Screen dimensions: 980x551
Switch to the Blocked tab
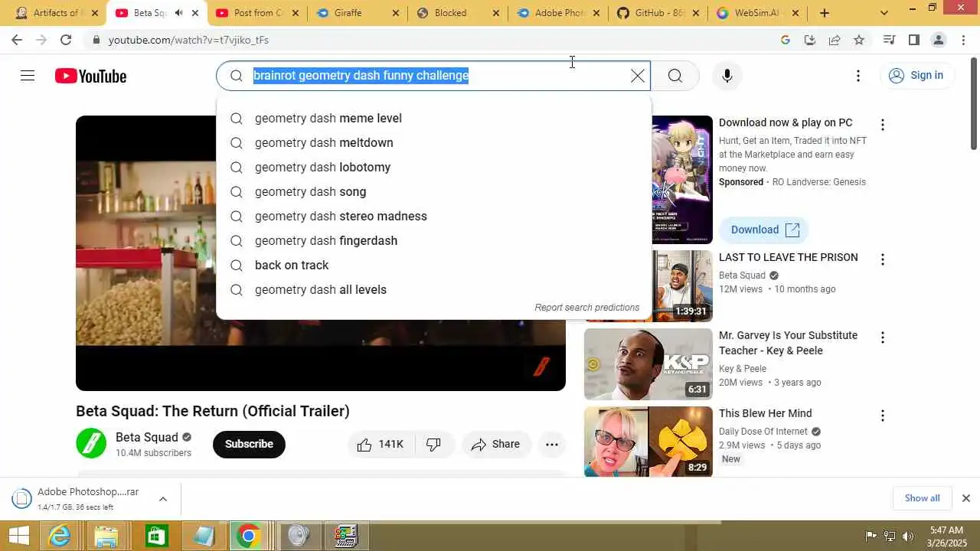(458, 13)
